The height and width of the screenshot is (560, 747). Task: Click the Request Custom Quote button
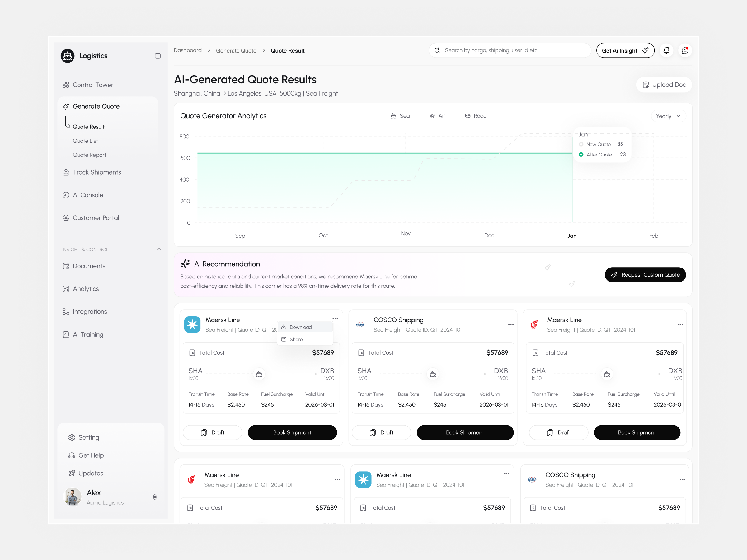click(645, 274)
